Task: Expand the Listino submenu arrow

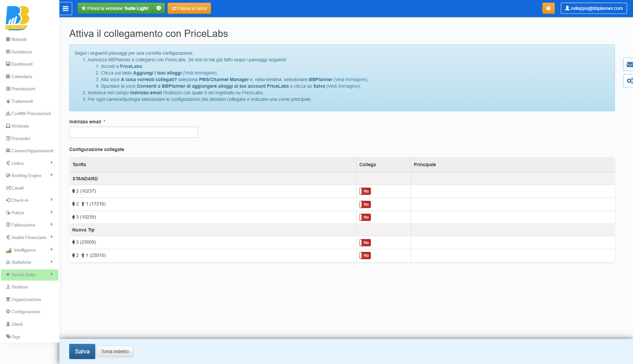Action: coord(52,163)
